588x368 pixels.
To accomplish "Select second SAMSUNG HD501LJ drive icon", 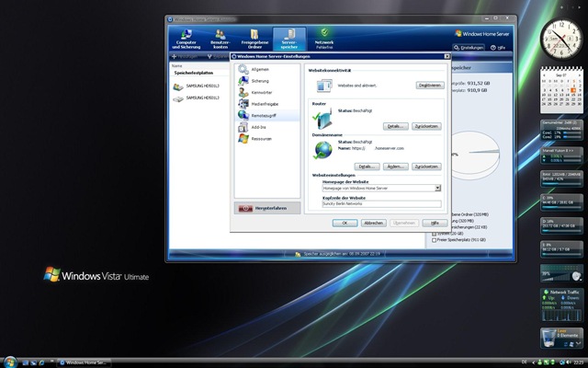I will click(x=178, y=98).
